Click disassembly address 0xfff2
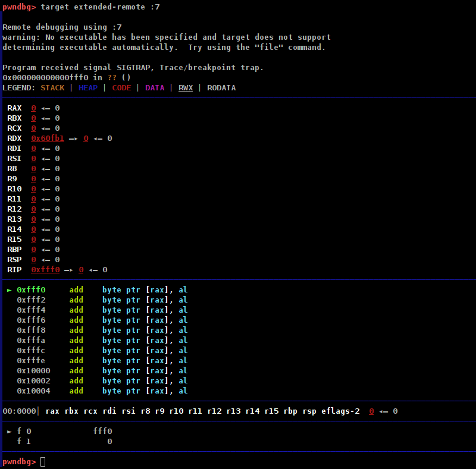Viewport: 476px width, 469px height. pos(31,300)
